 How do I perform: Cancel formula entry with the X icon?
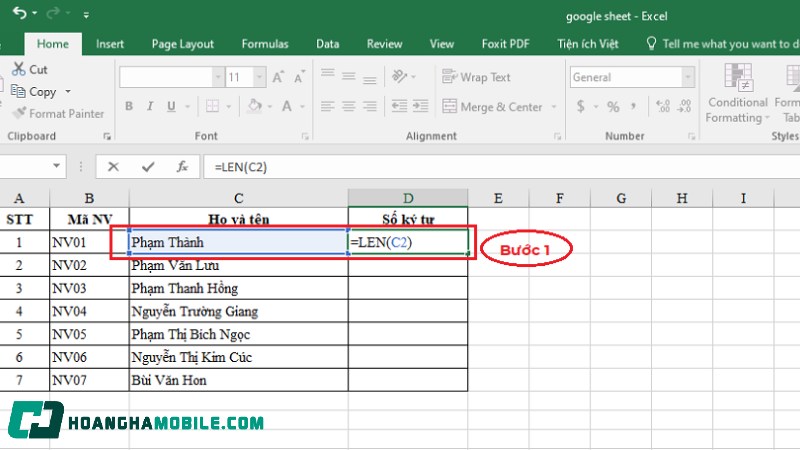(114, 167)
